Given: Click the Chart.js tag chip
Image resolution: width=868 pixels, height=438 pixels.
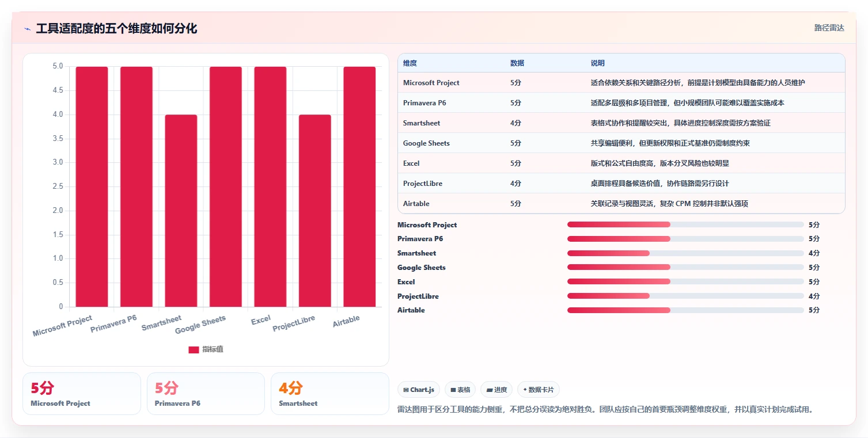Looking at the screenshot, I should [419, 390].
